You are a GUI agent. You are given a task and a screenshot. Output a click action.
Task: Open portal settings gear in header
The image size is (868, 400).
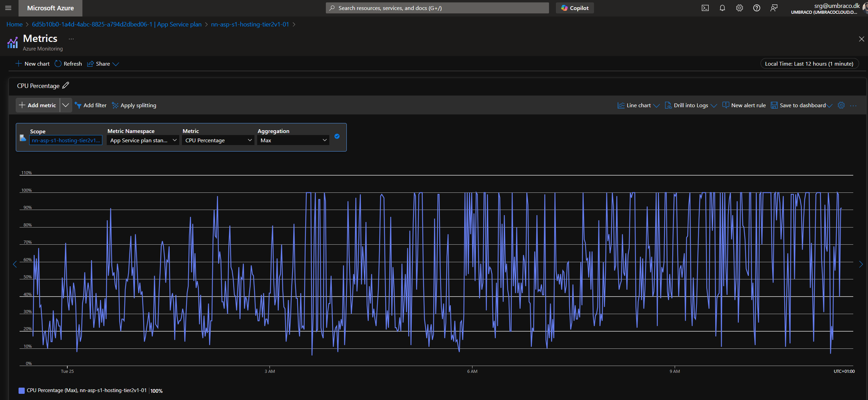pyautogui.click(x=739, y=8)
